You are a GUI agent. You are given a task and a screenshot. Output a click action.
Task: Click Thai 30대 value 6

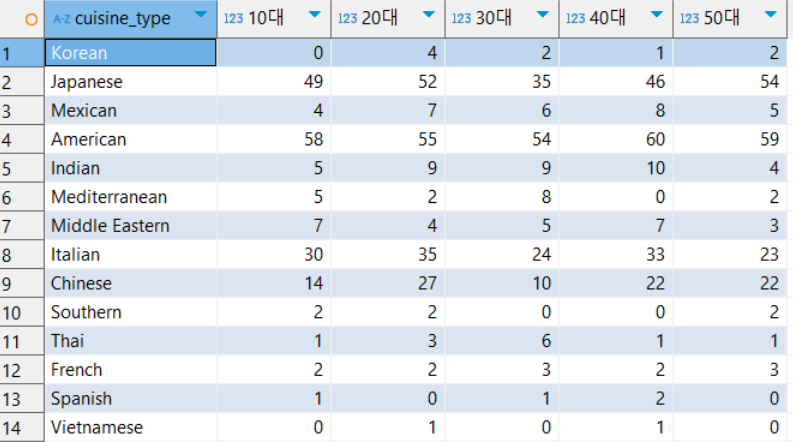pyautogui.click(x=502, y=341)
